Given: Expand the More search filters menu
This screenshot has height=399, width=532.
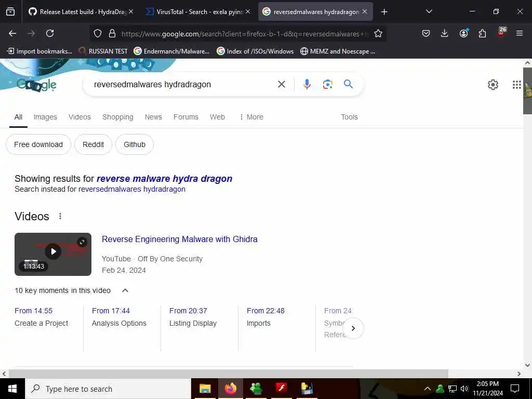Looking at the screenshot, I should pyautogui.click(x=251, y=117).
